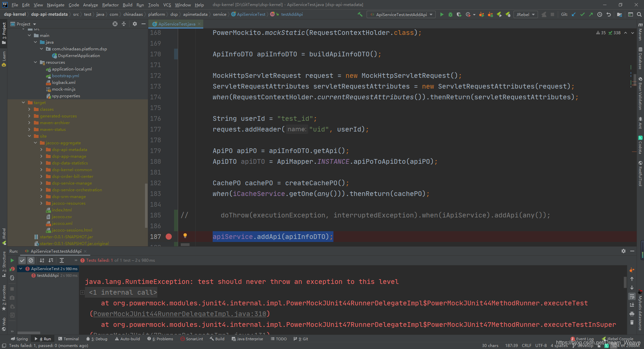Toggle Show Passed tests in results panel
644x349 pixels.
(x=22, y=260)
